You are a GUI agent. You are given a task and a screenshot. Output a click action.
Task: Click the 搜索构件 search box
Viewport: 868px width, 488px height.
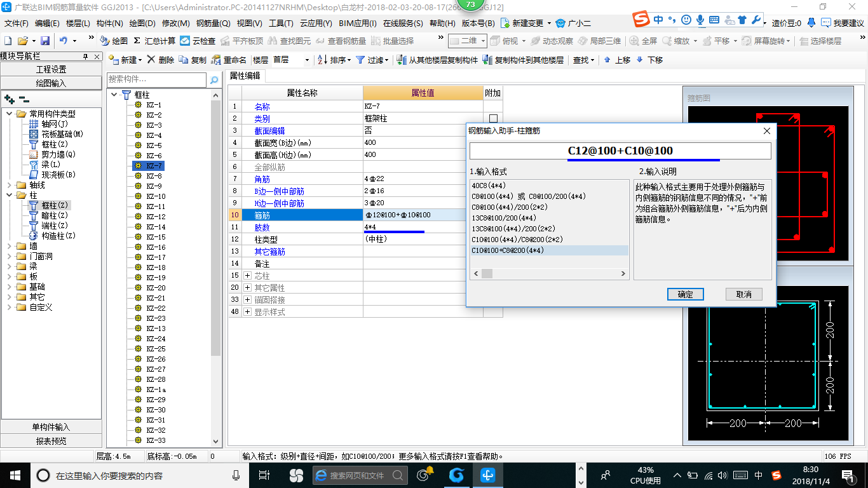click(157, 79)
